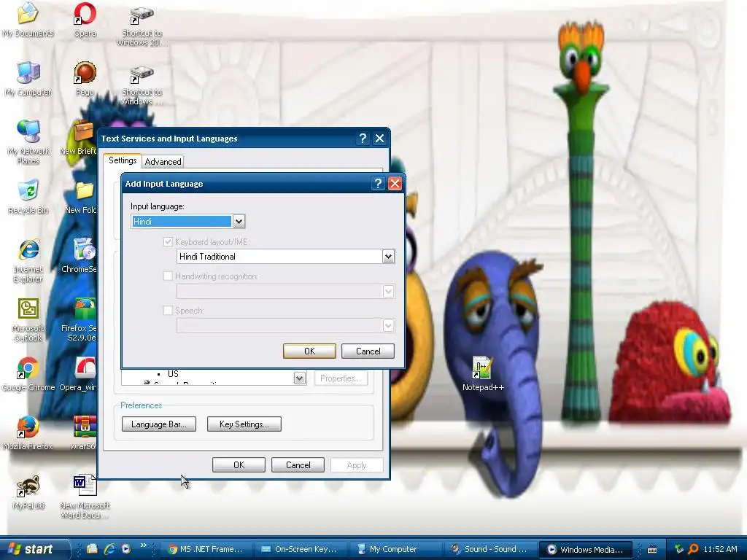
Task: Open Language Bar... preferences
Action: [158, 424]
